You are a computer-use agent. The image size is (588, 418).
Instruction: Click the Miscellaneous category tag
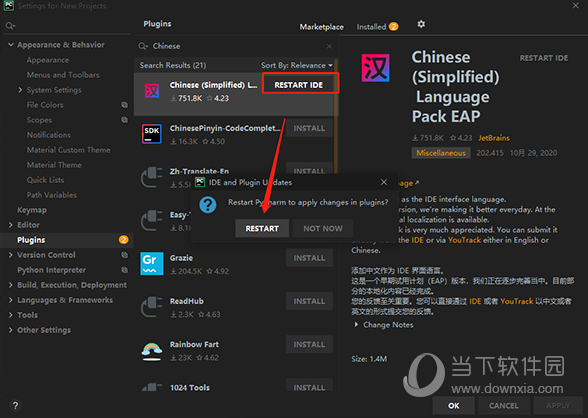point(441,153)
